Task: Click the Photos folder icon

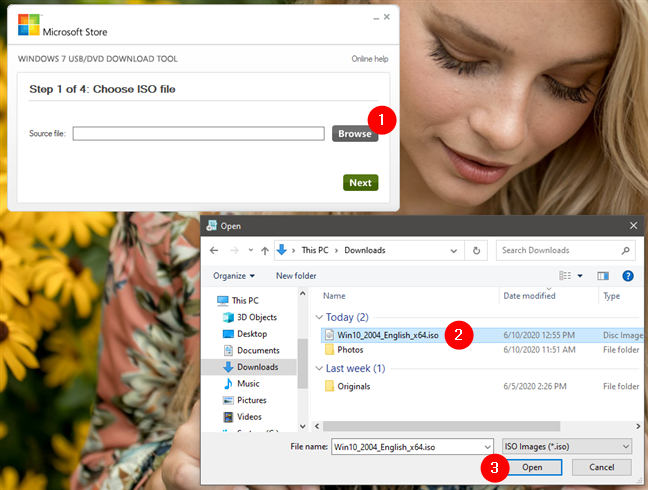Action: [329, 350]
